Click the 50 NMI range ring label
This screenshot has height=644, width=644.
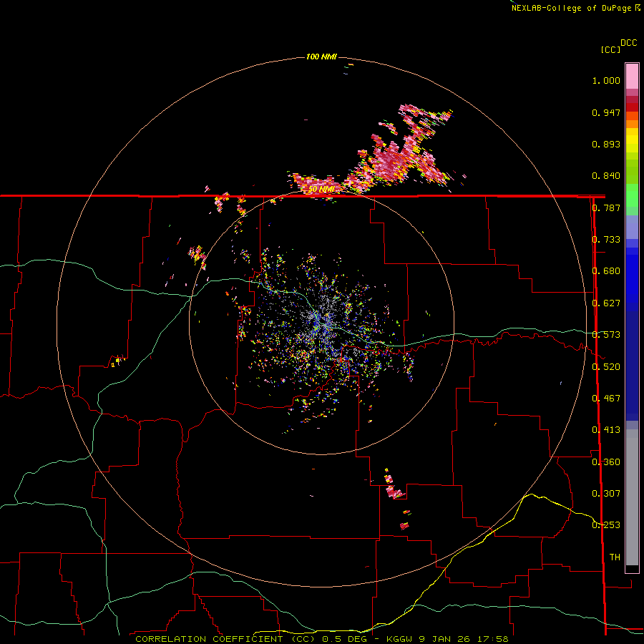tap(321, 190)
